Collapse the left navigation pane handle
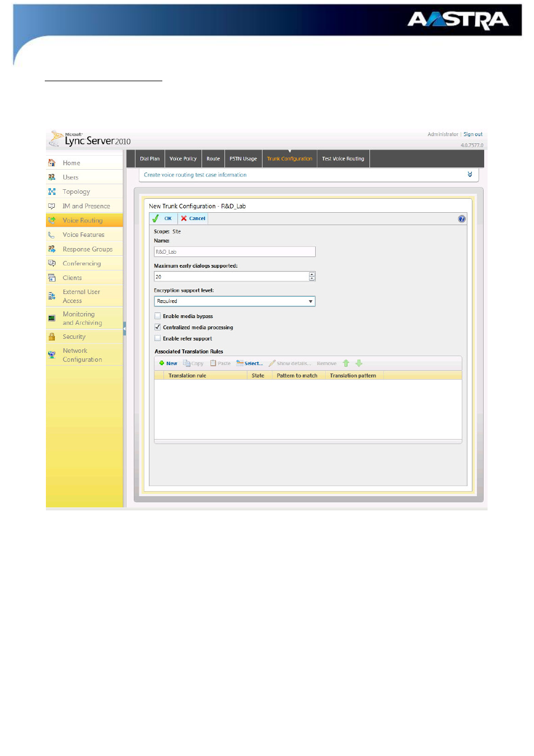The image size is (534, 756). pyautogui.click(x=124, y=329)
